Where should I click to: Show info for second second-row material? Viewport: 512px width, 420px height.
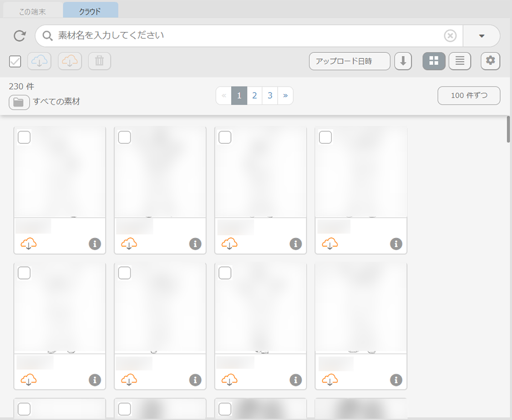click(x=195, y=380)
